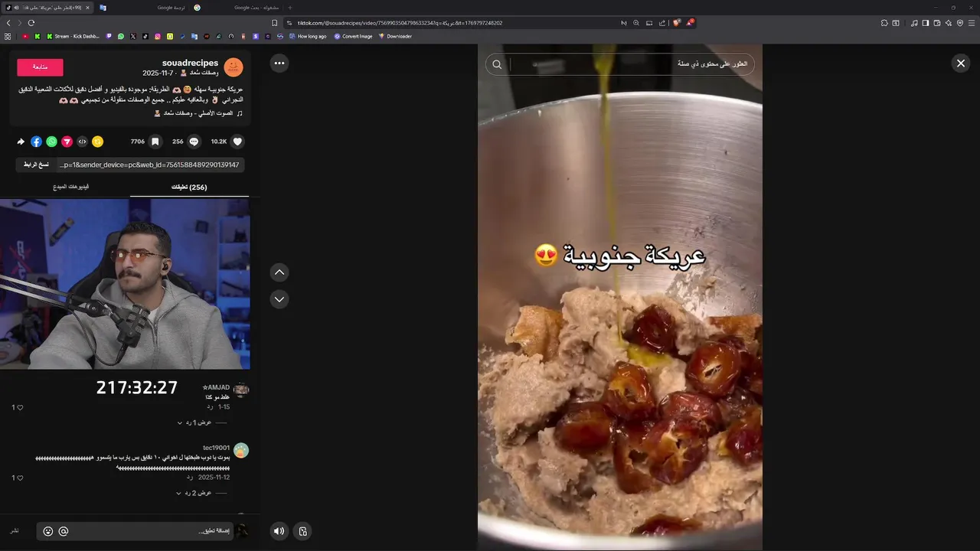Follow souadrecipes with the pink button

[x=40, y=67]
